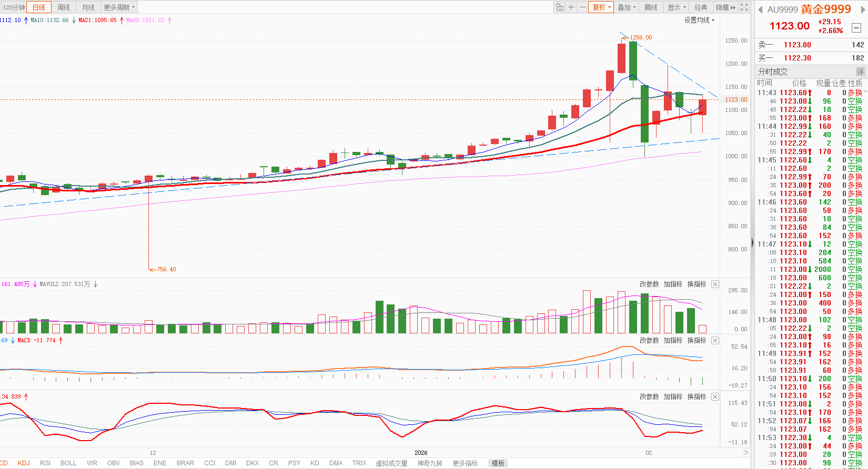Toggle the 复权 adjustment dropdown
Viewport: 868px width, 469px height.
pyautogui.click(x=601, y=7)
